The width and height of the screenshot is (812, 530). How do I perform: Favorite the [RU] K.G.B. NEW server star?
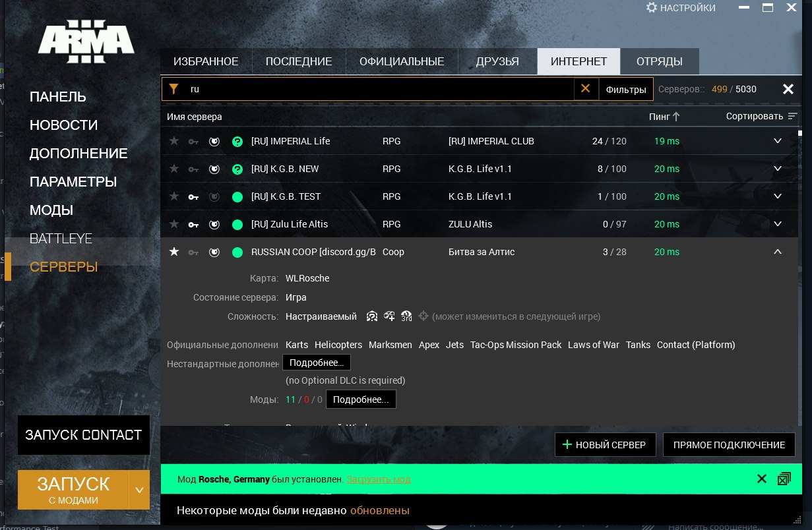pos(174,169)
